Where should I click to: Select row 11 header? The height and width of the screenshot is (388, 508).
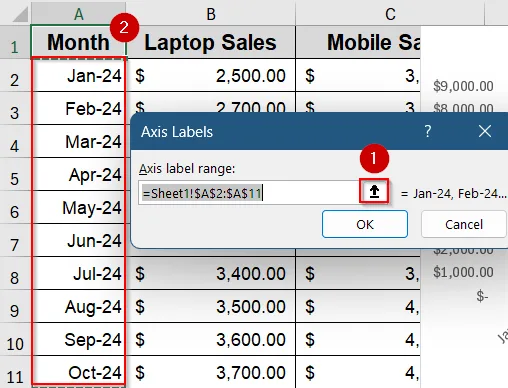(x=14, y=372)
